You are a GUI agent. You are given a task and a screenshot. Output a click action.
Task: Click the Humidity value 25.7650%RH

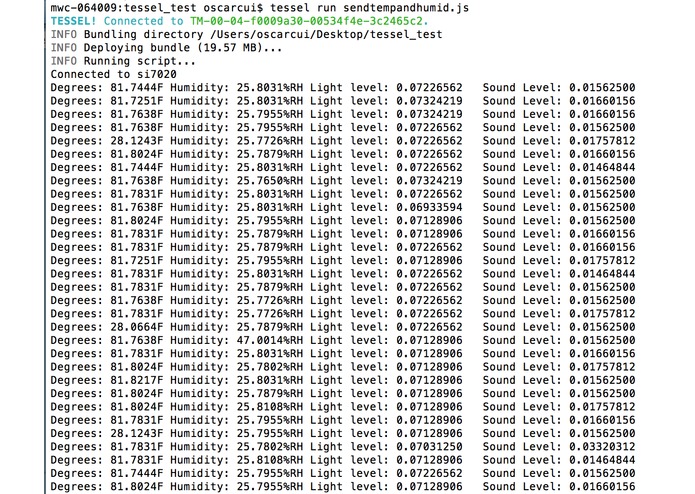pyautogui.click(x=269, y=180)
